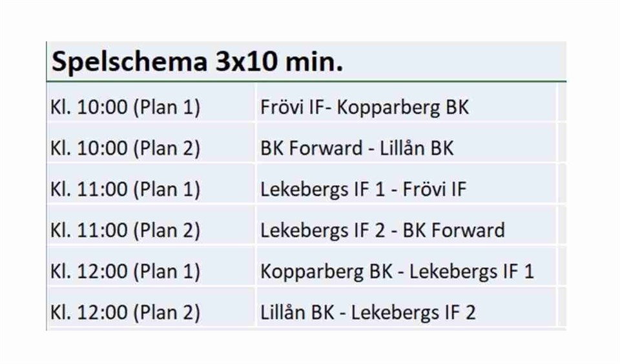Select Kopparberg BK - Lekebergs IF 1 cell
The image size is (620, 364).
(397, 271)
